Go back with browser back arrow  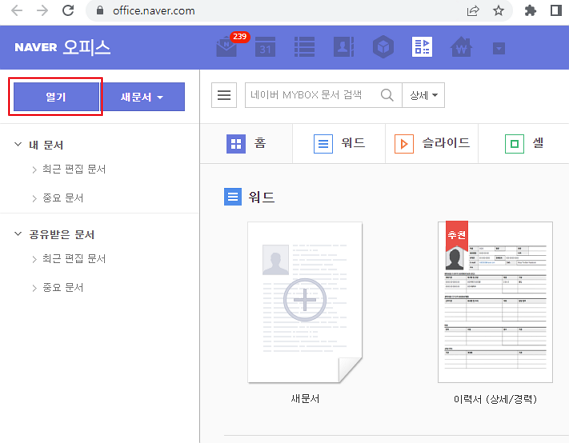pos(17,11)
